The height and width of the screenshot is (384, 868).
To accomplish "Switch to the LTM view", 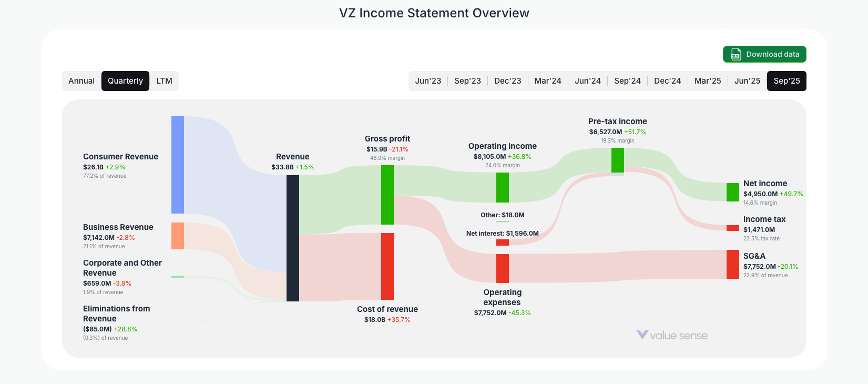I will (165, 80).
